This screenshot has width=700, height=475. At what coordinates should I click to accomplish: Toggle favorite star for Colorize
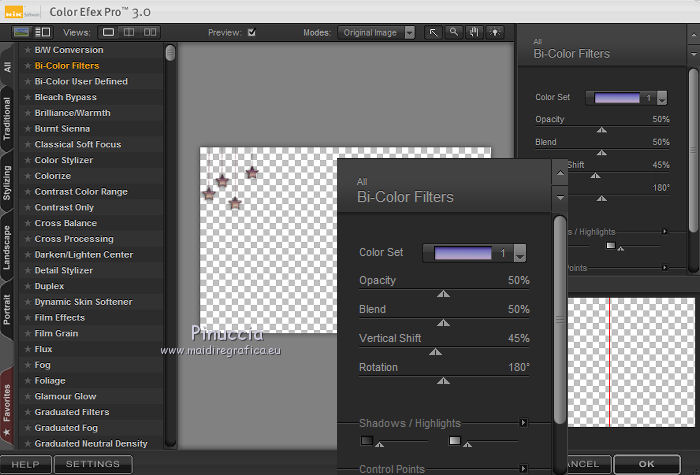(x=28, y=176)
